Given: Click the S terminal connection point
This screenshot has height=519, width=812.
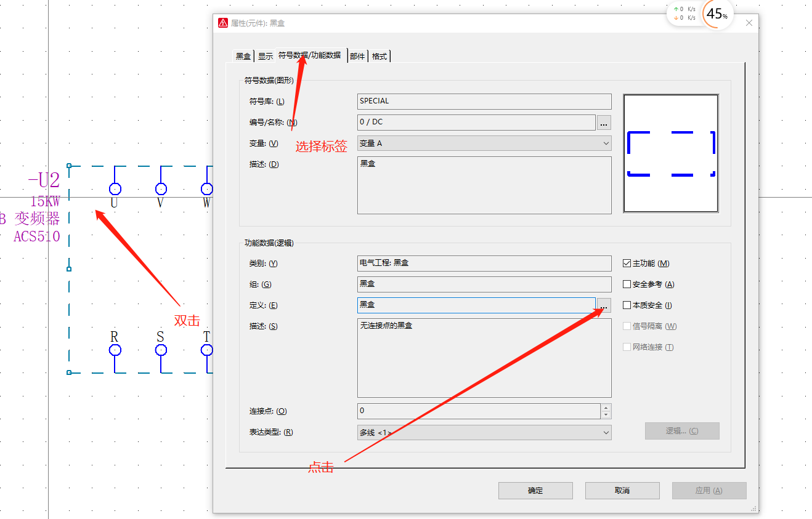Looking at the screenshot, I should click(161, 350).
